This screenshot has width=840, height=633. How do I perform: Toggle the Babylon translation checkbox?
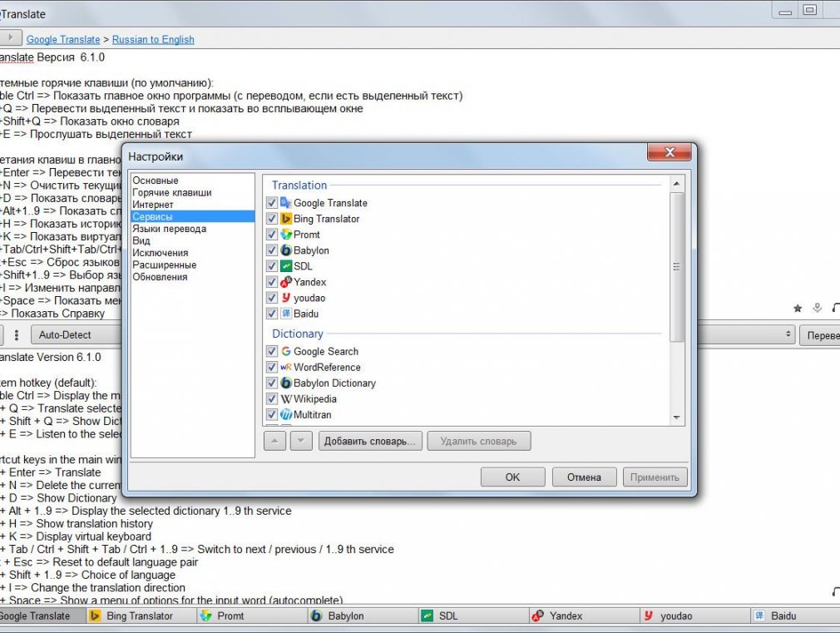[x=272, y=250]
